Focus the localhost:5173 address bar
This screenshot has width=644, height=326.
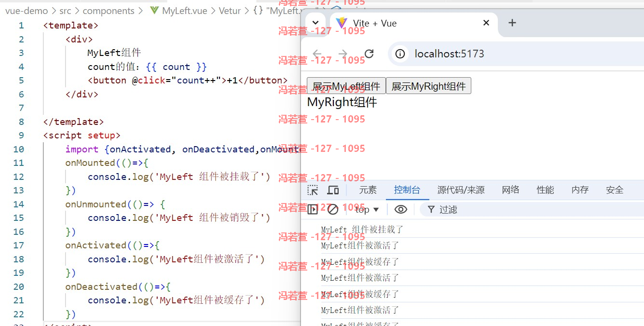click(x=516, y=54)
